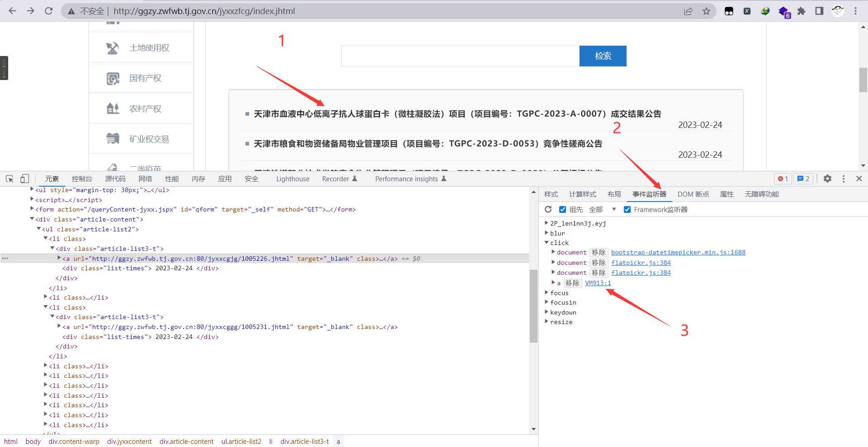The height and width of the screenshot is (447, 868).
Task: Open Chrome's three-dot menu
Action: coord(855,11)
